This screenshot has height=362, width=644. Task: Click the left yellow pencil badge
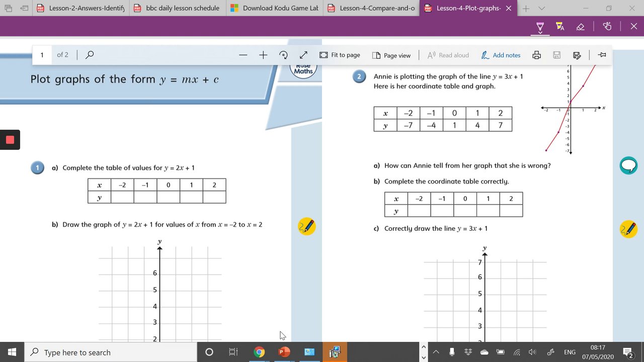307,227
